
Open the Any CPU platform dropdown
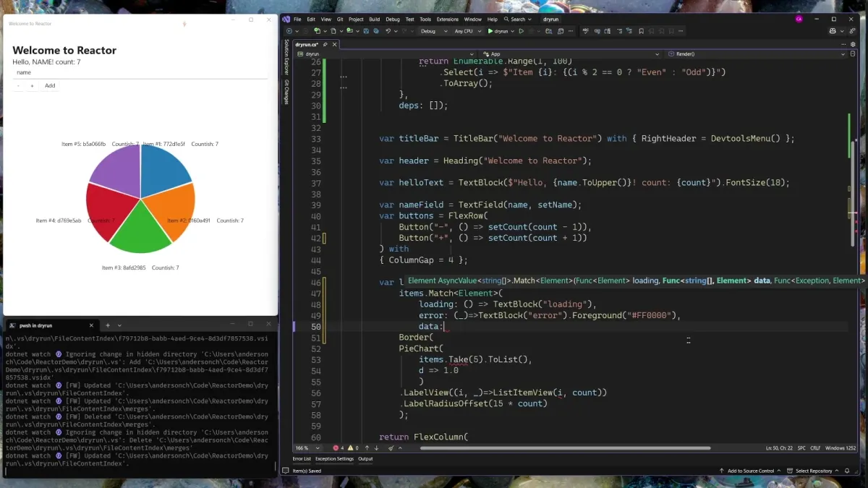point(467,31)
